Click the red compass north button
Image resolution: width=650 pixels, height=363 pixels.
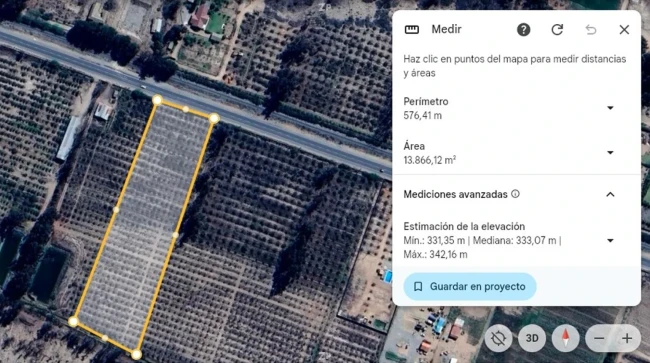[565, 339]
